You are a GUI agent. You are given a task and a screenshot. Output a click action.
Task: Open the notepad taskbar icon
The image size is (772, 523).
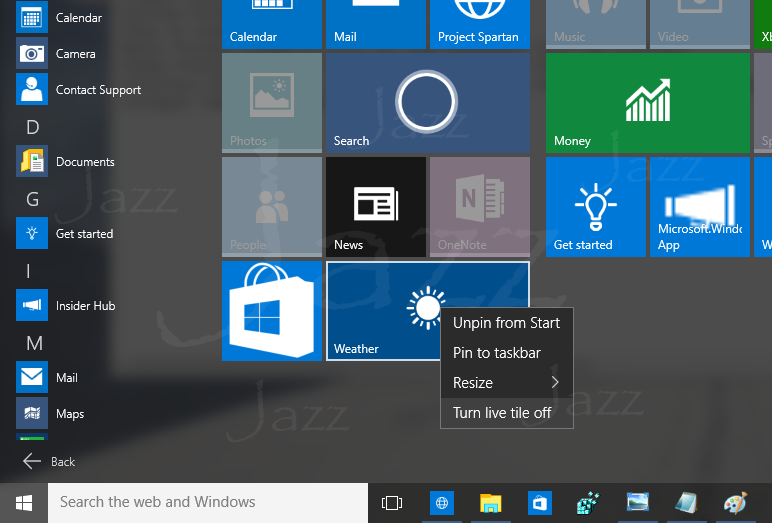686,503
